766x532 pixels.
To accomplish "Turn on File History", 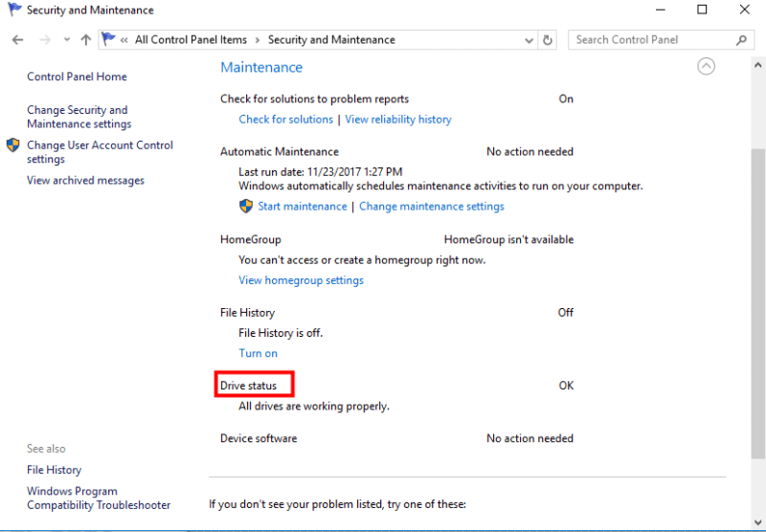I will coord(258,353).
